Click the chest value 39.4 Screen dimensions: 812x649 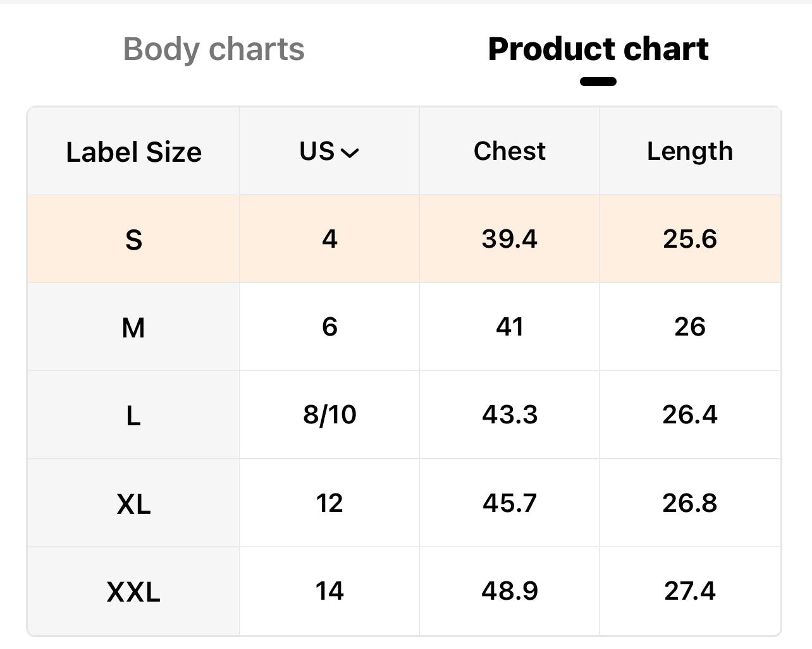point(510,239)
